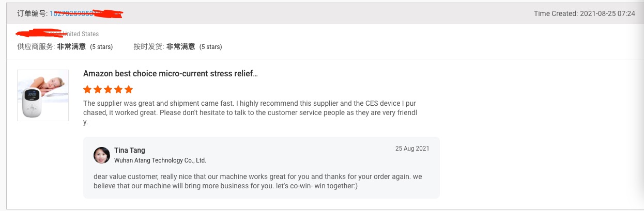Image resolution: width=644 pixels, height=211 pixels.
Task: Click the 5 stars text after 供应商服务
Action: point(101,47)
